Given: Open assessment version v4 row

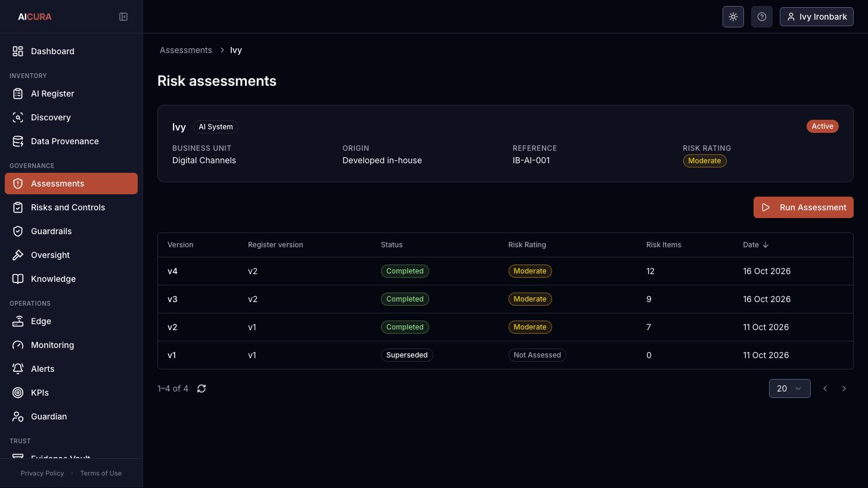Looking at the screenshot, I should 506,271.
